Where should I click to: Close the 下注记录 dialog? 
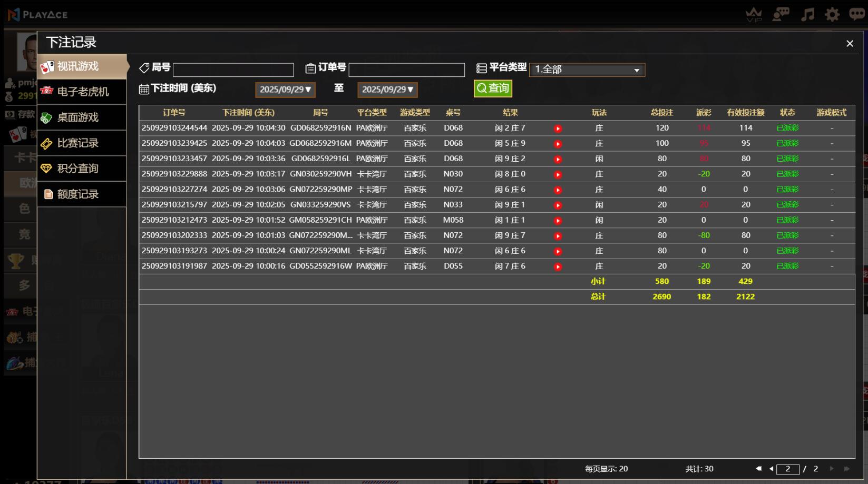tap(850, 44)
